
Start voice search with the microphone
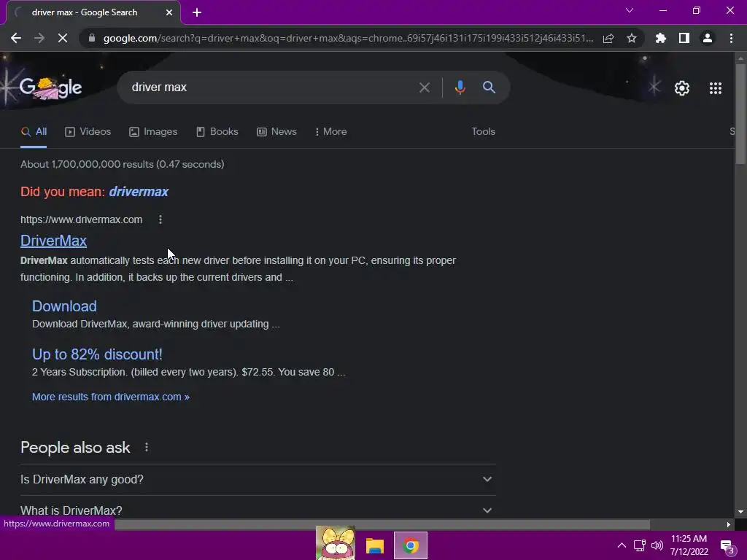click(x=460, y=87)
